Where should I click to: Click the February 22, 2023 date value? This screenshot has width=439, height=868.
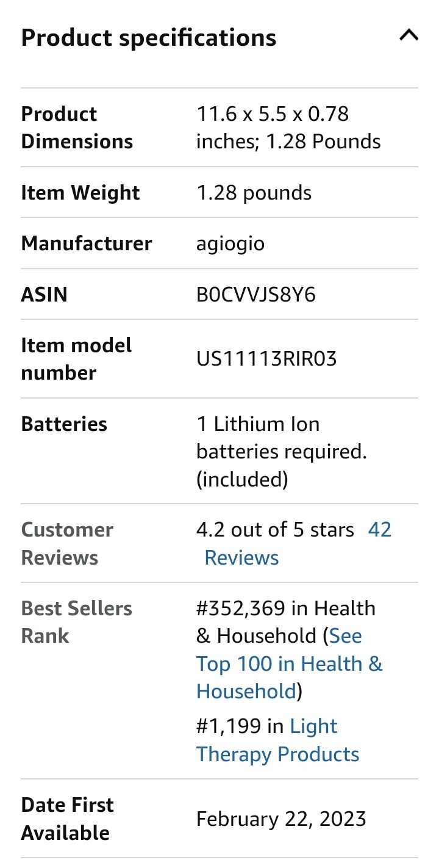tap(281, 819)
